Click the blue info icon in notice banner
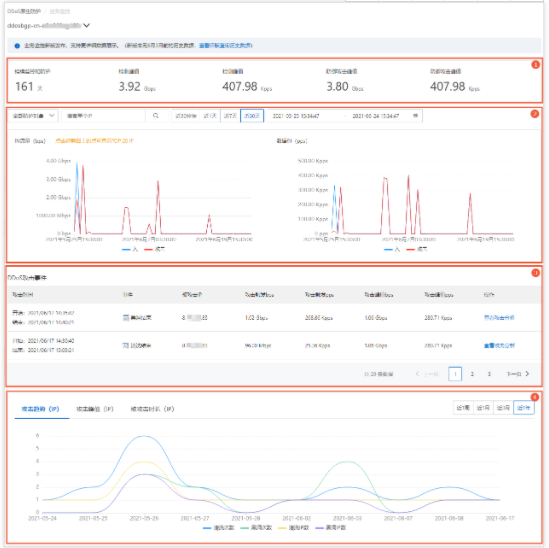The image size is (549, 548). coord(17,46)
